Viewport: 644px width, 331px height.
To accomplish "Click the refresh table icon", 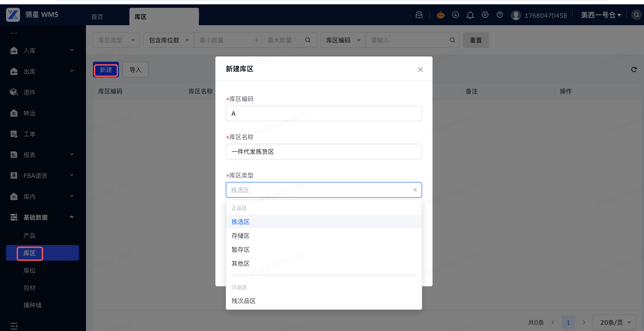I will [x=634, y=70].
